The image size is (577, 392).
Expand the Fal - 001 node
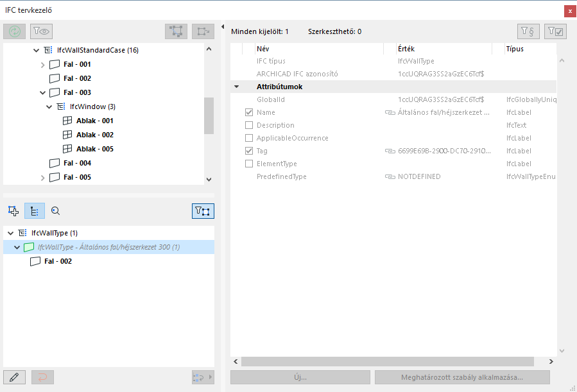coord(43,65)
